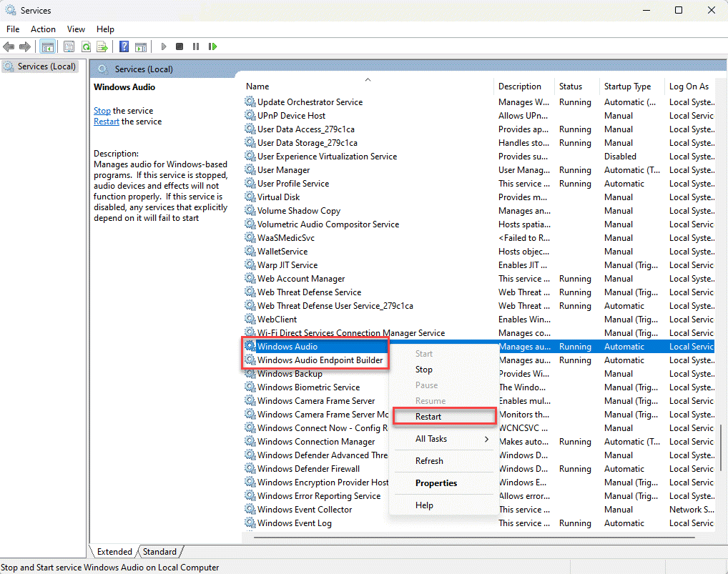Switch to the Standard tab
728x574 pixels.
[159, 552]
